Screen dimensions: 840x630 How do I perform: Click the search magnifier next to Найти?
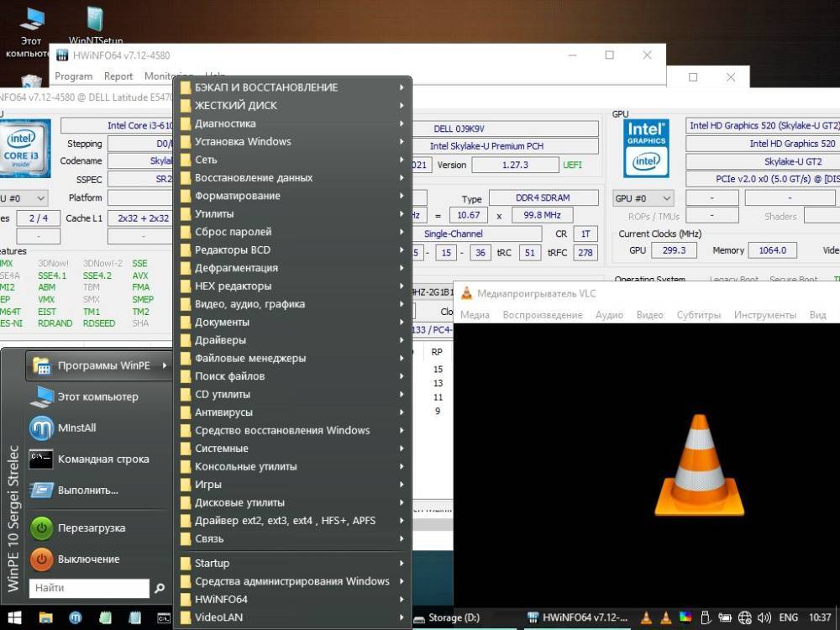click(x=160, y=588)
